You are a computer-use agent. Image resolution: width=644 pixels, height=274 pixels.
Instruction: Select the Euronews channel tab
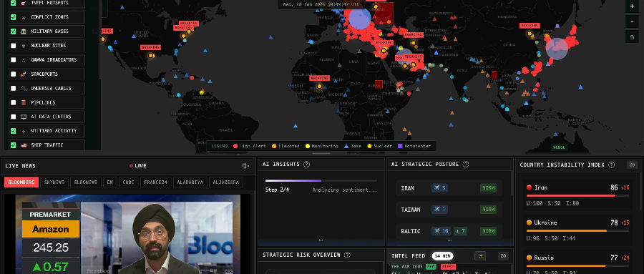tap(85, 182)
